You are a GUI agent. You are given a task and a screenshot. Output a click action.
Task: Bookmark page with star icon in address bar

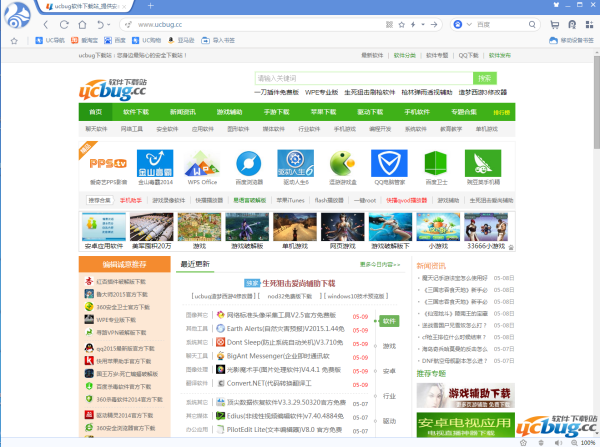tap(401, 24)
